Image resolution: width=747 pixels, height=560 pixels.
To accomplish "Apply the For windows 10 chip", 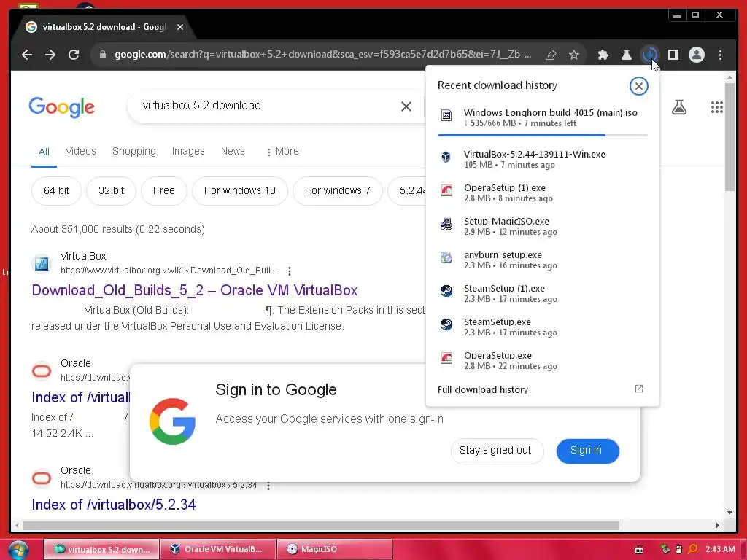I will (239, 191).
